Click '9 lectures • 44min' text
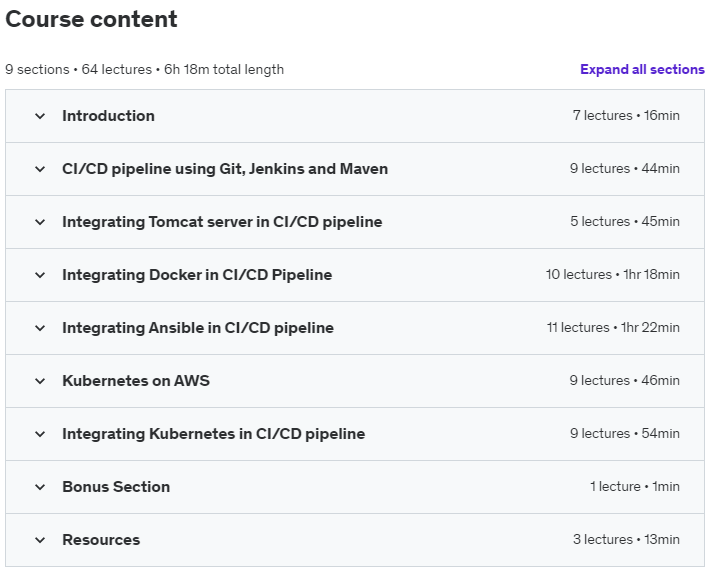This screenshot has height=567, width=705. point(625,169)
